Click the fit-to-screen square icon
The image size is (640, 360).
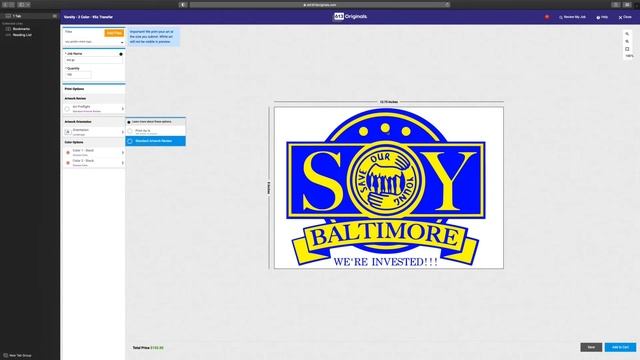click(627, 49)
